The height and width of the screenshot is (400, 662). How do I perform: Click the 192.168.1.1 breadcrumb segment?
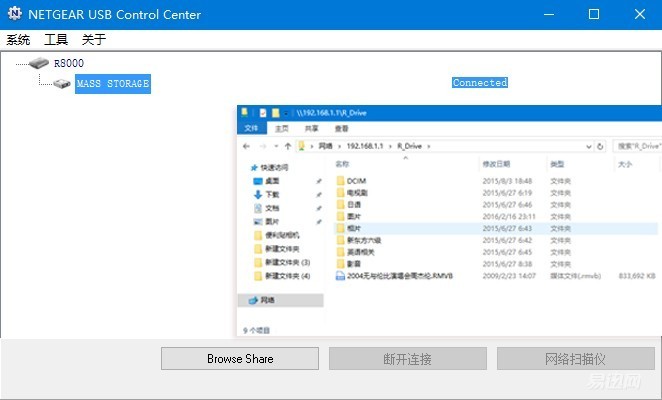click(365, 146)
